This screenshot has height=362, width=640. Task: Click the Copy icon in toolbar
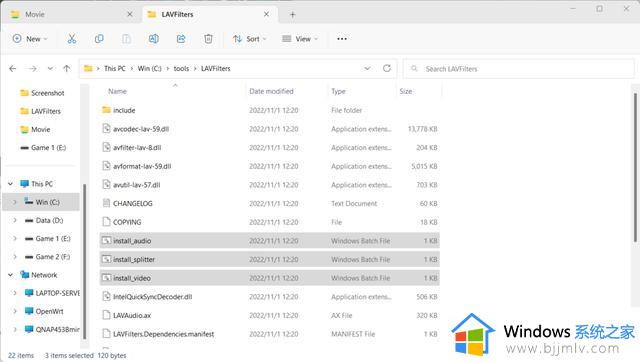[99, 39]
